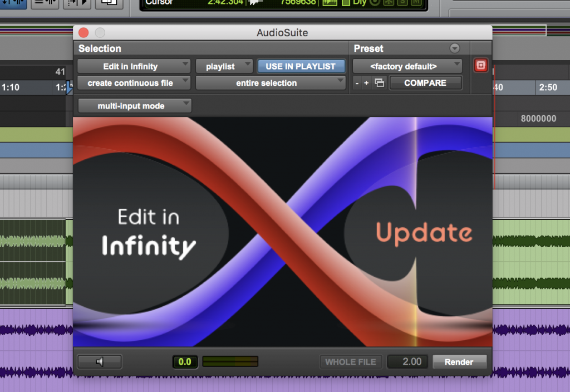
Task: Open the factory default preset menu
Action: coord(407,66)
